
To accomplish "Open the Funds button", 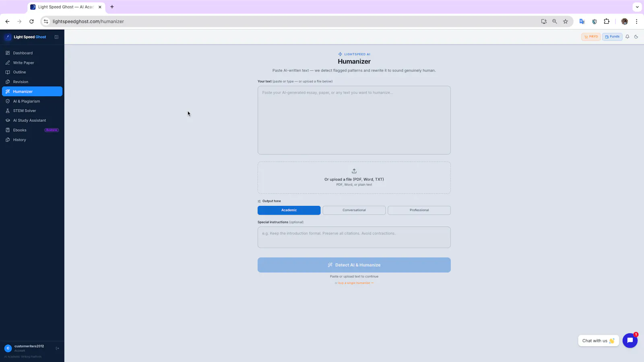I will tap(612, 37).
